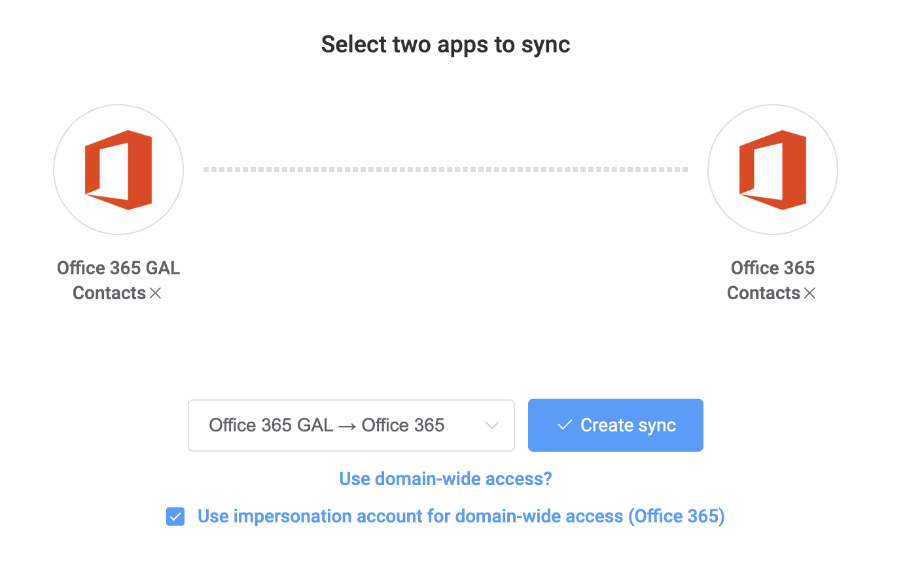
Task: Open the Use domain-wide access link
Action: click(445, 479)
